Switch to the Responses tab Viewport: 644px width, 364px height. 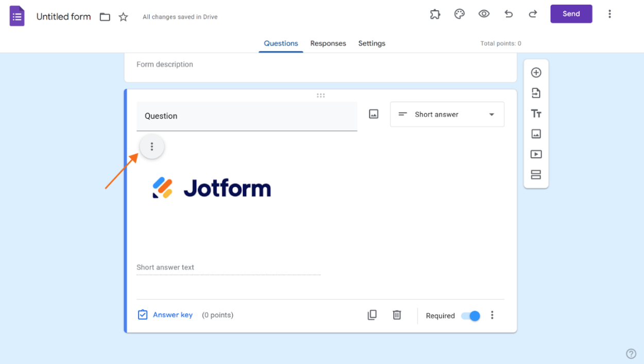tap(328, 43)
